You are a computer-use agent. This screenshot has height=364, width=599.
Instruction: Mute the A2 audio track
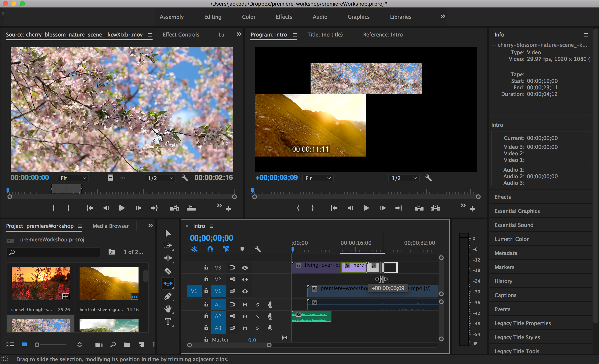click(245, 316)
